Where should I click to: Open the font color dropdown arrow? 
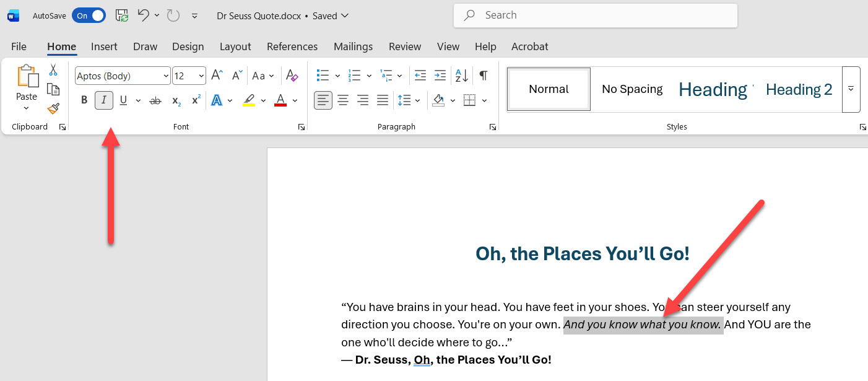(295, 100)
